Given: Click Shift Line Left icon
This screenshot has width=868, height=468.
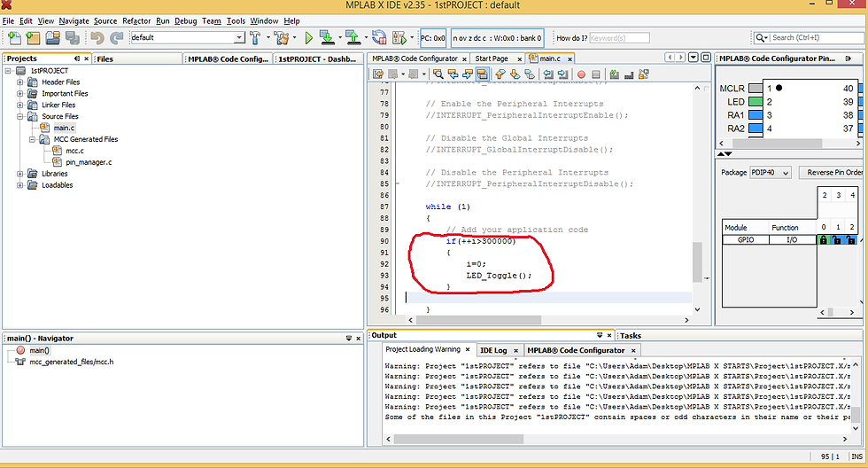Looking at the screenshot, I should point(548,74).
